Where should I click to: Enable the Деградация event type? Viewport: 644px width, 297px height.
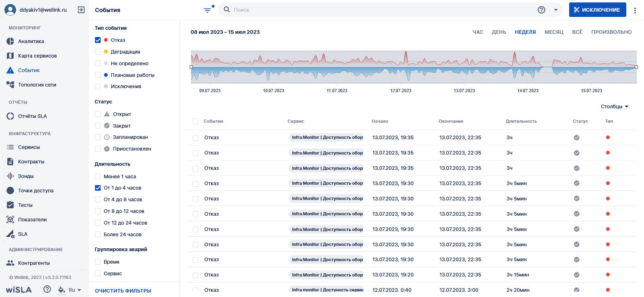pos(98,52)
